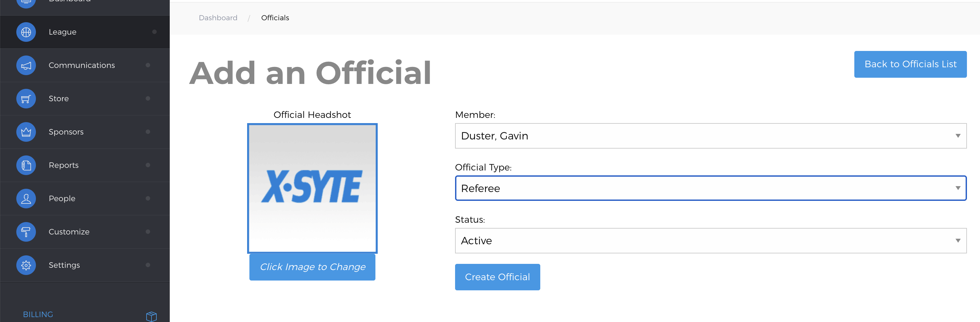The height and width of the screenshot is (322, 980).
Task: Open the Customize menu
Action: point(85,232)
